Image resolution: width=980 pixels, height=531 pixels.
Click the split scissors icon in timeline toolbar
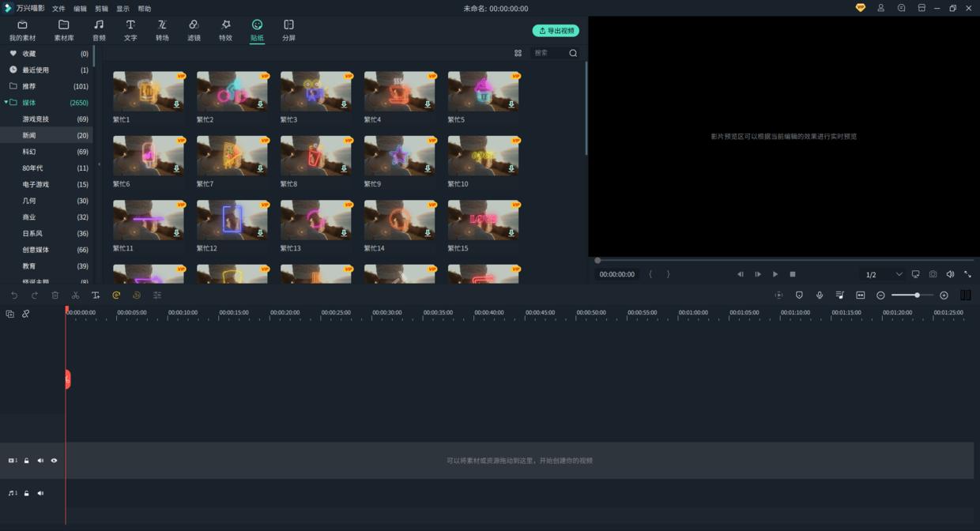(x=75, y=296)
